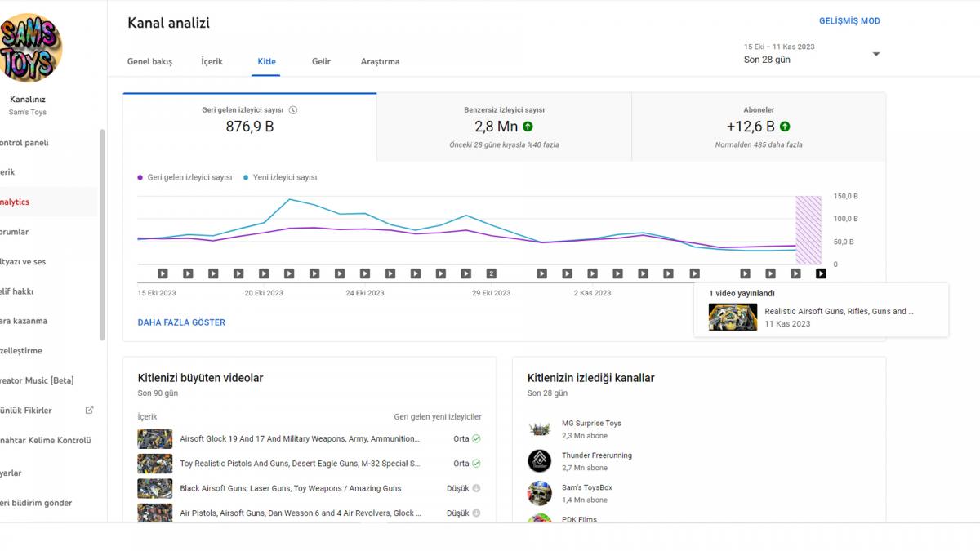
Task: Click the Air Pistols, Airsoft Guns video title
Action: (301, 513)
